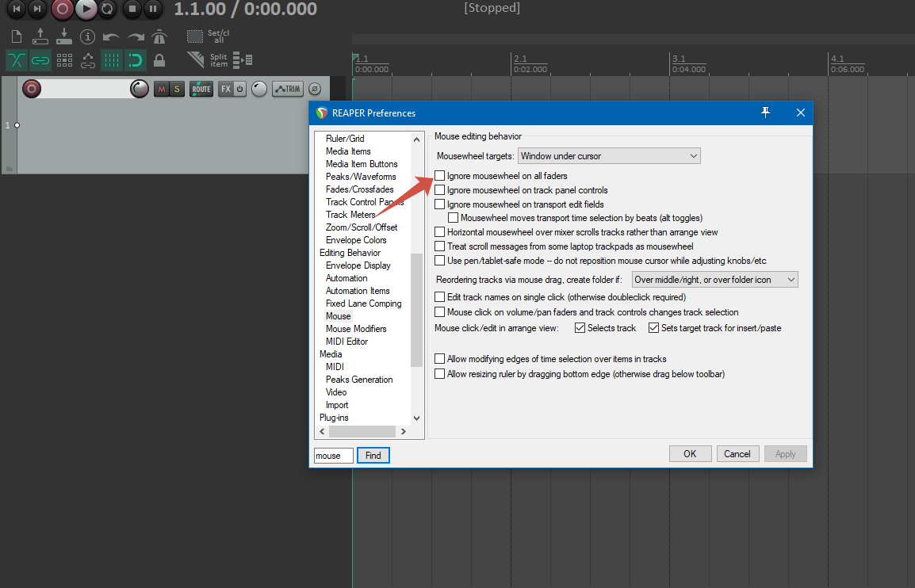The image size is (915, 588).
Task: Toggle item grouping link icon
Action: 40,60
